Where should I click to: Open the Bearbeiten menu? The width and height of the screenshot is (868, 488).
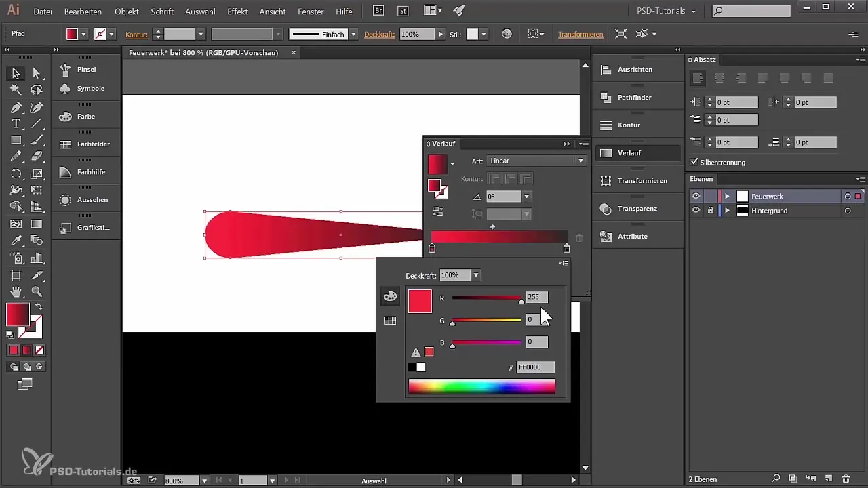pyautogui.click(x=83, y=12)
